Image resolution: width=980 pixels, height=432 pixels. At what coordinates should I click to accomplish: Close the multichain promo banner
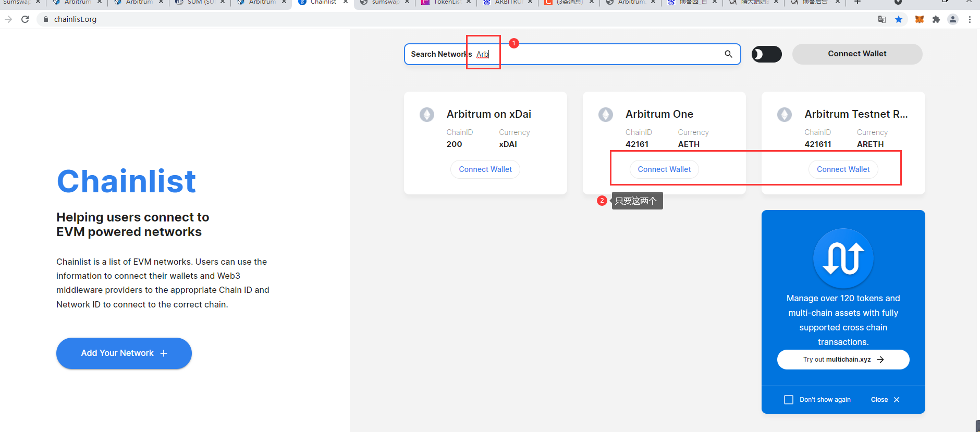(885, 400)
